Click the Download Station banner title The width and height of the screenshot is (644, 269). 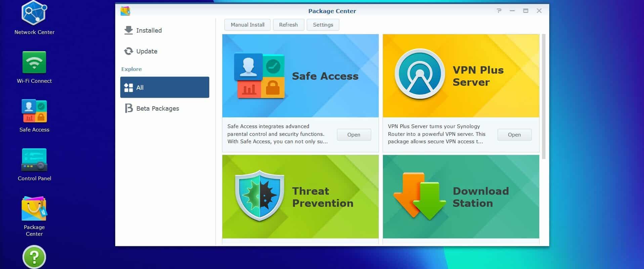click(481, 197)
